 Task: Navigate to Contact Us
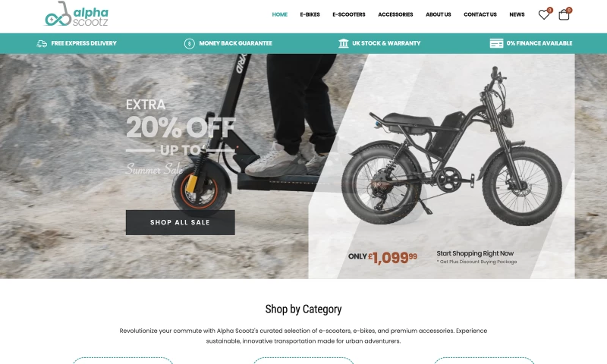pos(480,14)
